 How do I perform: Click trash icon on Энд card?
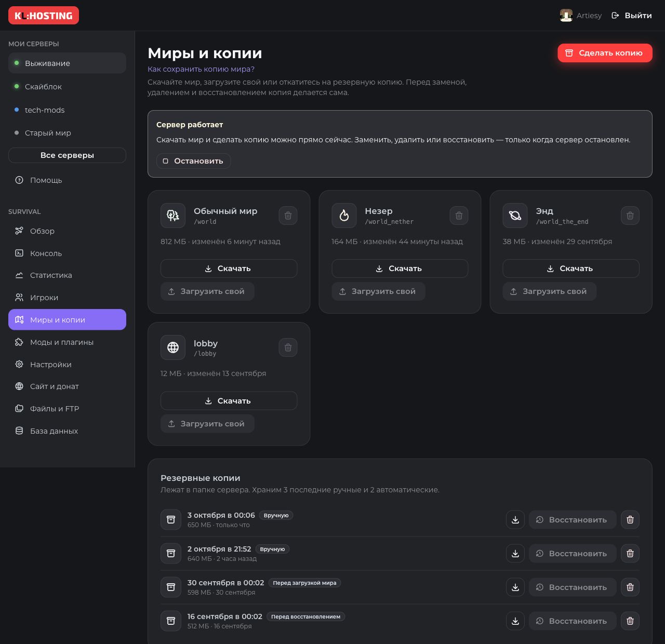click(630, 216)
